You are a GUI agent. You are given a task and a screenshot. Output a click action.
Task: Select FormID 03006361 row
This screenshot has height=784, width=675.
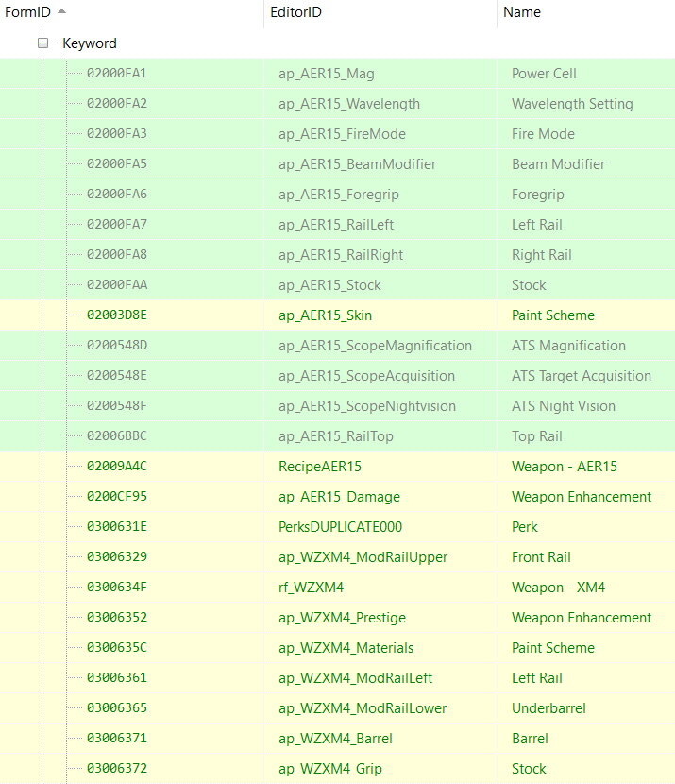coord(337,677)
